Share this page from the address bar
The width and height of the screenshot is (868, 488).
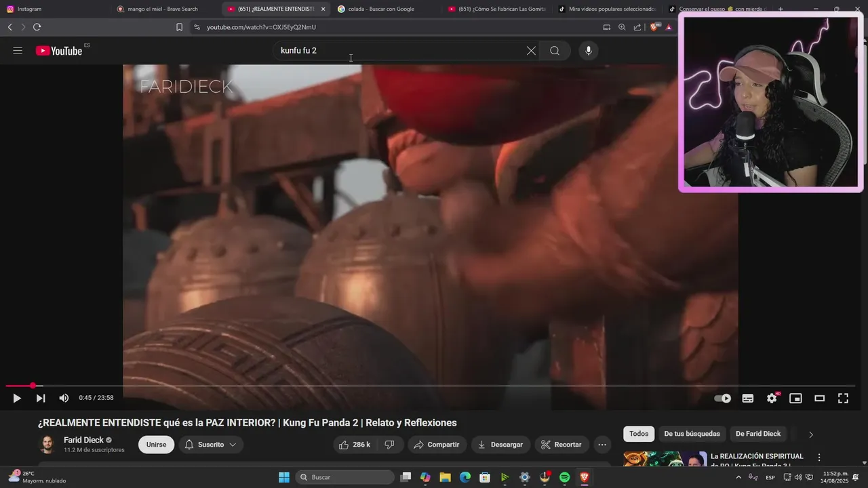[637, 27]
